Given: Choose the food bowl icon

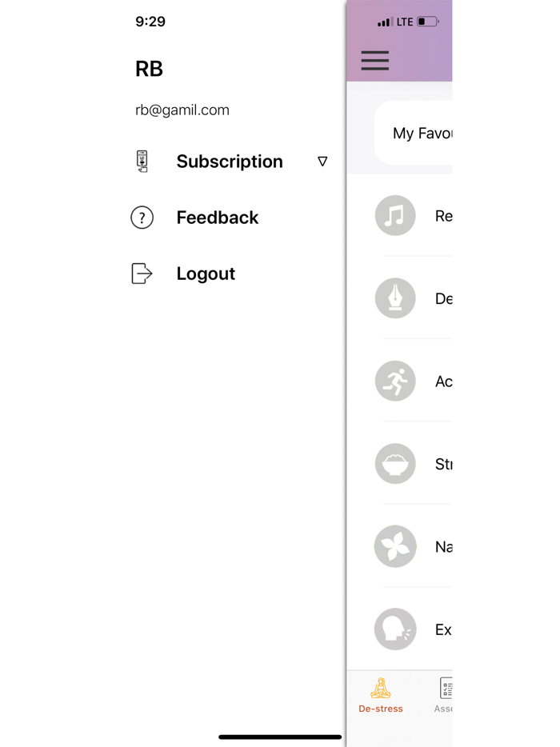Looking at the screenshot, I should [395, 464].
